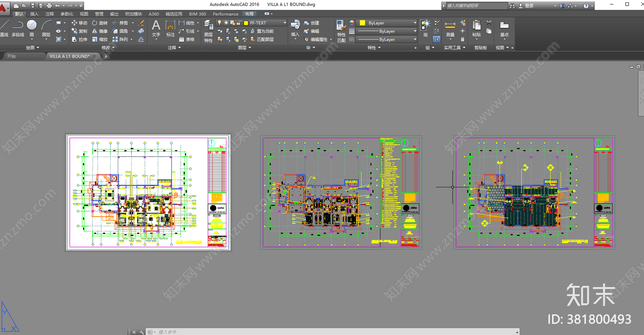This screenshot has height=335, width=644.
Task: Click the yellow ByLayer object color swatch
Action: 362,23
